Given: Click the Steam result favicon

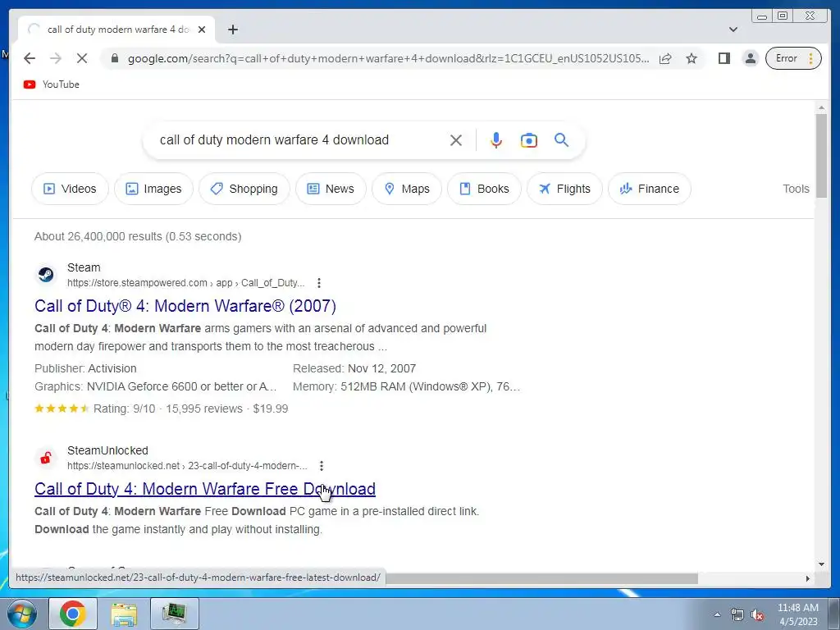Looking at the screenshot, I should (46, 275).
